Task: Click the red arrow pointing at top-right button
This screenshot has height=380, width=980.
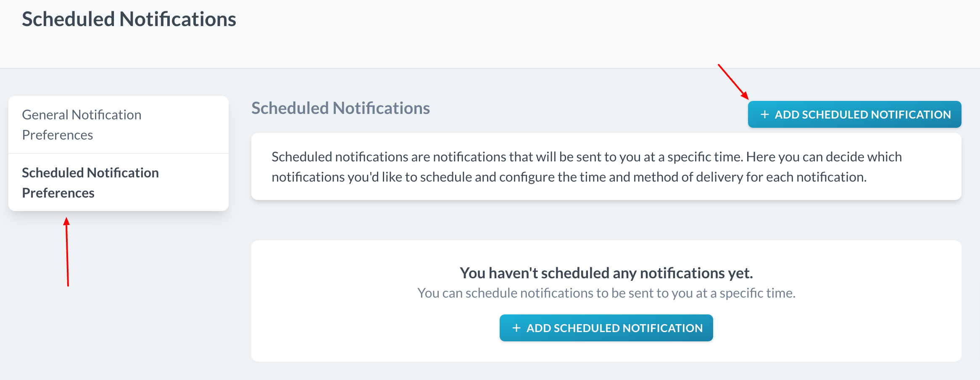Action: pyautogui.click(x=733, y=82)
